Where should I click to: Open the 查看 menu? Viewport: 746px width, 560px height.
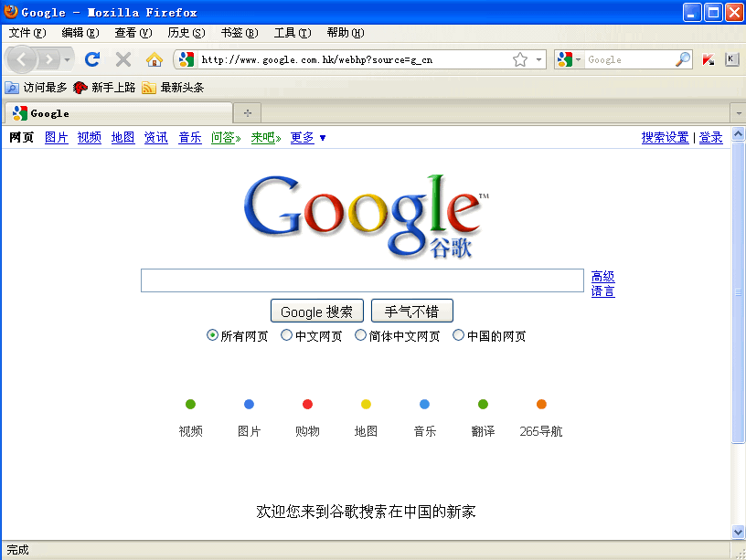(x=133, y=33)
